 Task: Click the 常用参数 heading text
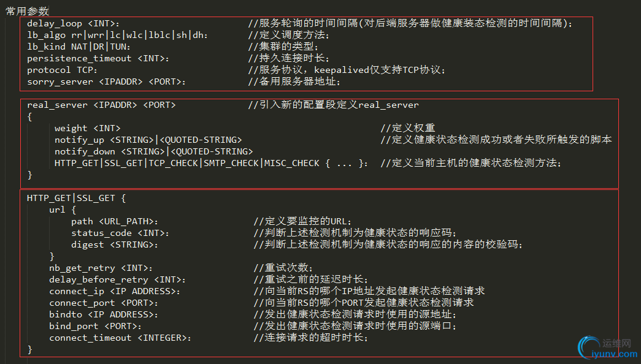click(27, 11)
